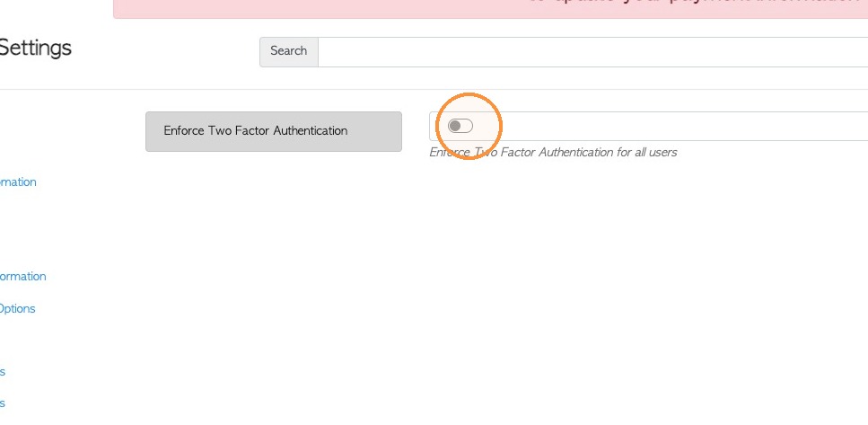Enable the Enforce Two Factor Authentication toggle

[460, 127]
